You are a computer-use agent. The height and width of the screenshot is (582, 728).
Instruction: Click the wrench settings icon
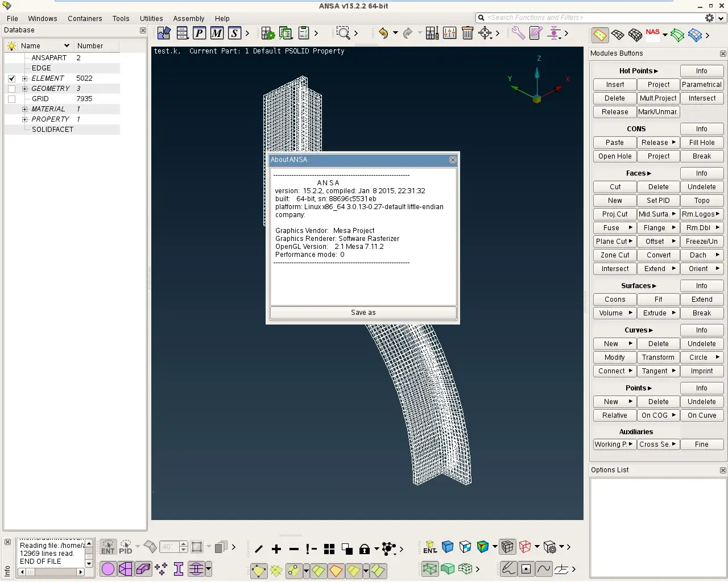click(518, 34)
